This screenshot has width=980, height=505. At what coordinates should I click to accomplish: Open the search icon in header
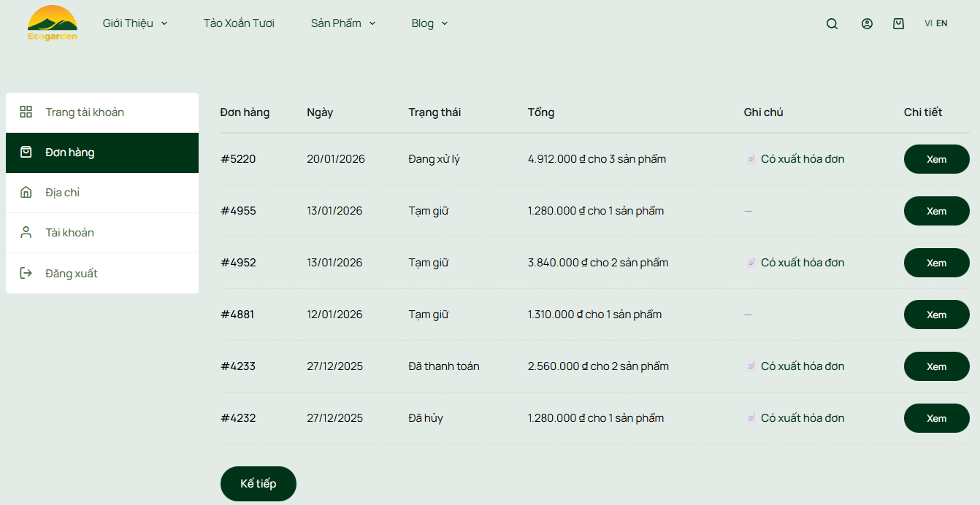(x=832, y=23)
